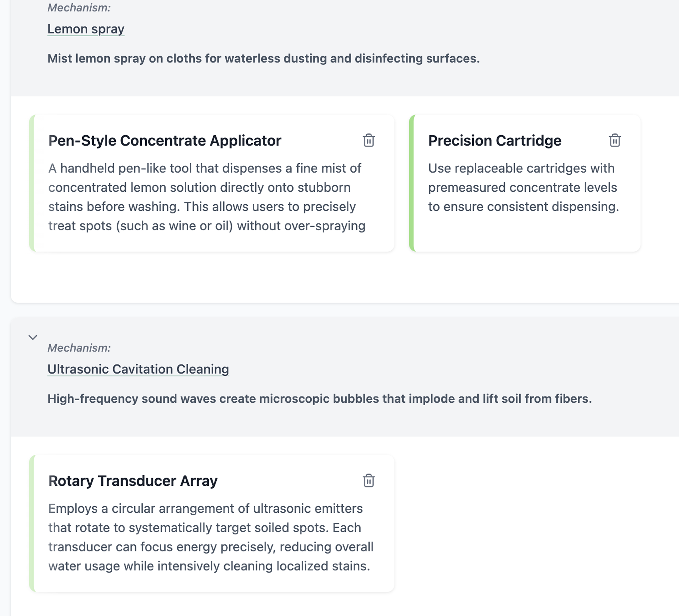
Task: Click Pen-Style card's light green accent bar
Action: pos(32,183)
